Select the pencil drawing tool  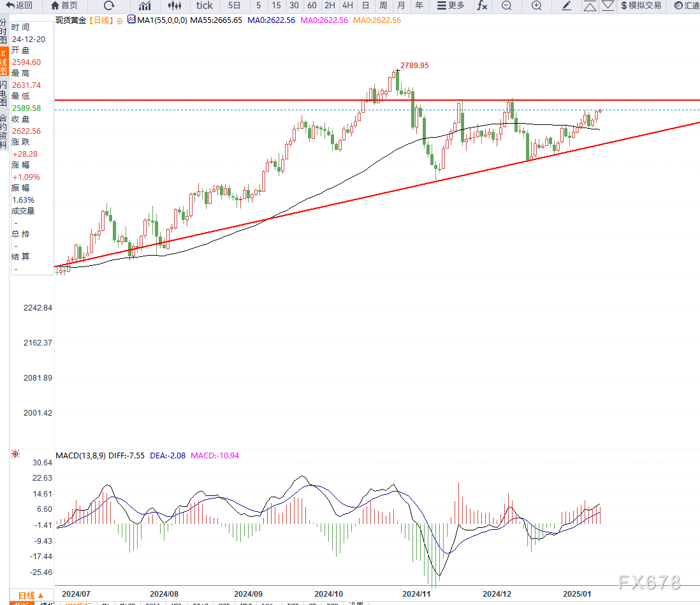click(x=566, y=6)
